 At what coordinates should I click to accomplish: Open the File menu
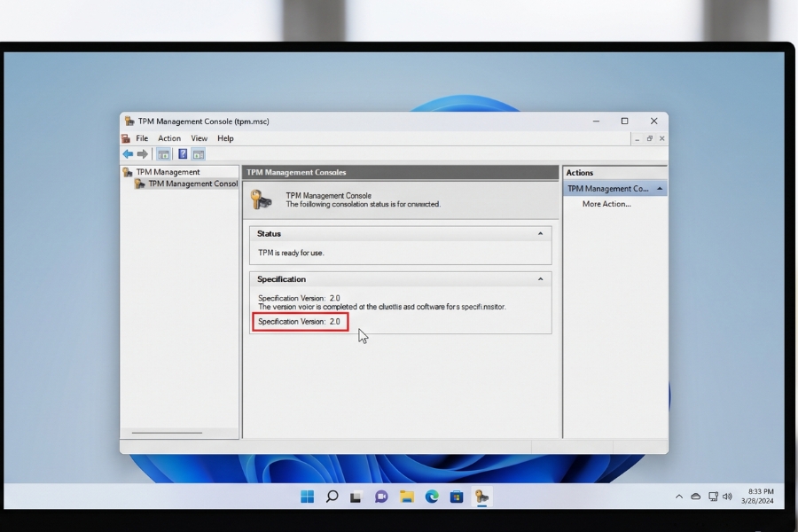click(x=142, y=138)
